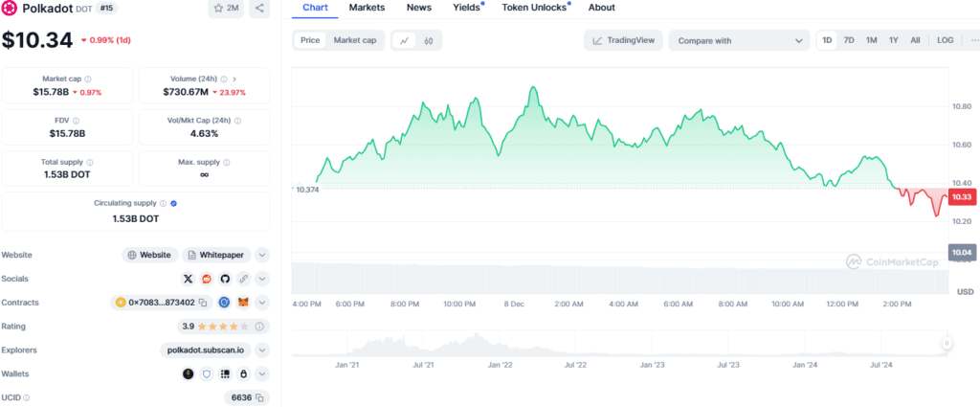980x407 pixels.
Task: Toggle the LOG scale option
Action: coord(945,40)
